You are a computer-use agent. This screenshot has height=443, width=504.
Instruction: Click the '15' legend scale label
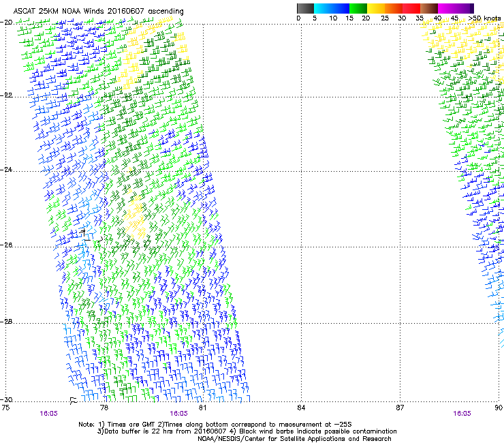[349, 18]
